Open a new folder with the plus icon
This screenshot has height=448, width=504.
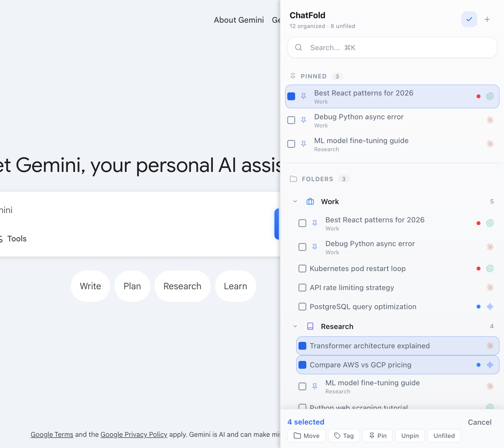click(487, 19)
